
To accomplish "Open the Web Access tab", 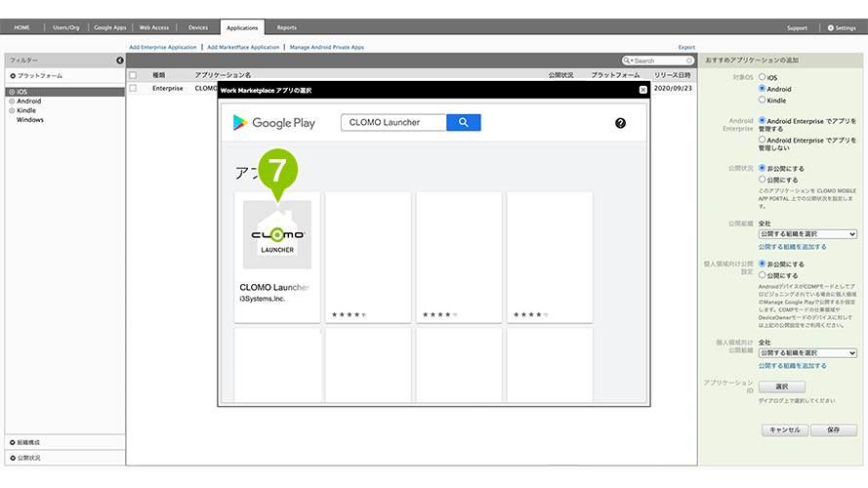I will (x=154, y=27).
